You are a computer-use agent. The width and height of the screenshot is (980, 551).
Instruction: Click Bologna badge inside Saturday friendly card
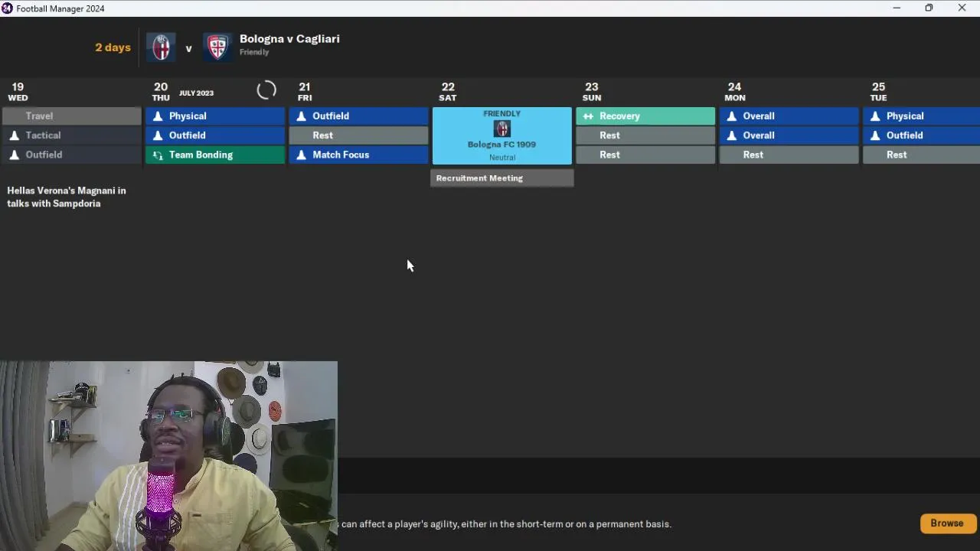click(501, 129)
